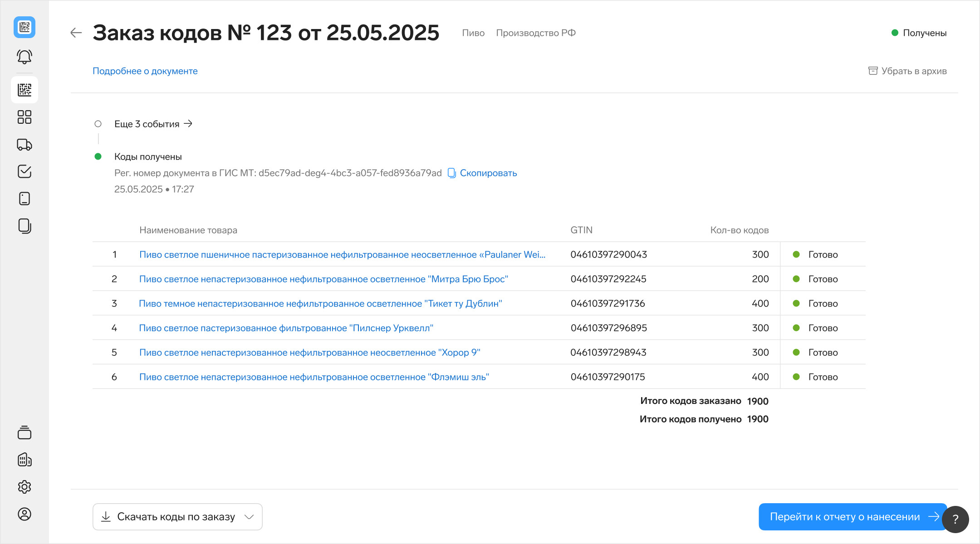Open product 'Флэмиш эль' row link
This screenshot has height=544, width=980.
(x=314, y=377)
